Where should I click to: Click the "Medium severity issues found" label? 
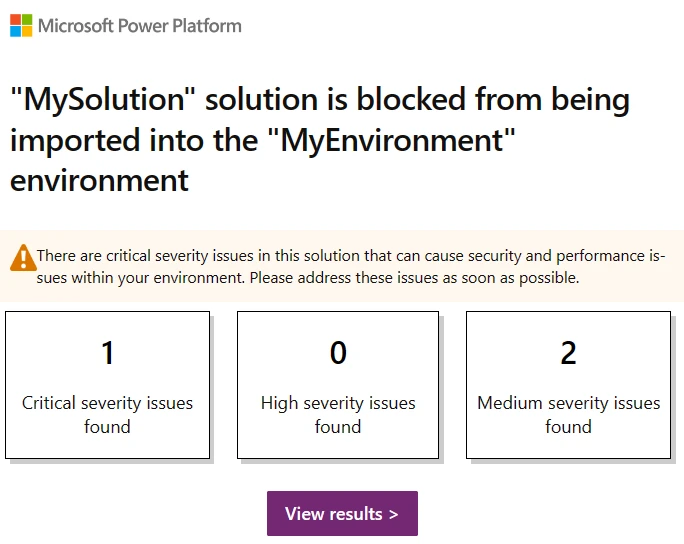pos(568,415)
